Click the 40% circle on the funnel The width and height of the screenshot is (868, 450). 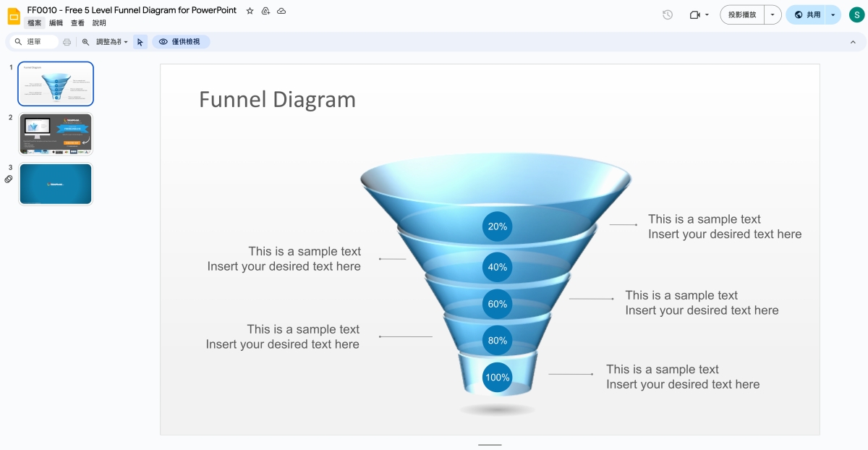tap(498, 267)
